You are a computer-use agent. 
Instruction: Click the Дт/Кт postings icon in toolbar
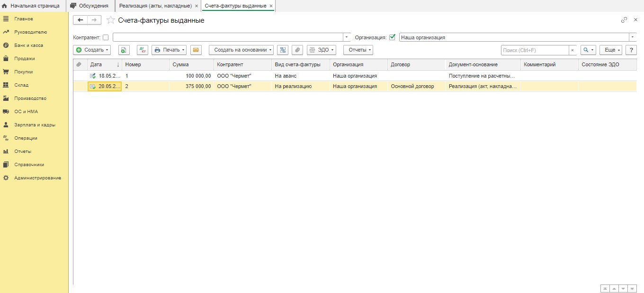pos(142,50)
